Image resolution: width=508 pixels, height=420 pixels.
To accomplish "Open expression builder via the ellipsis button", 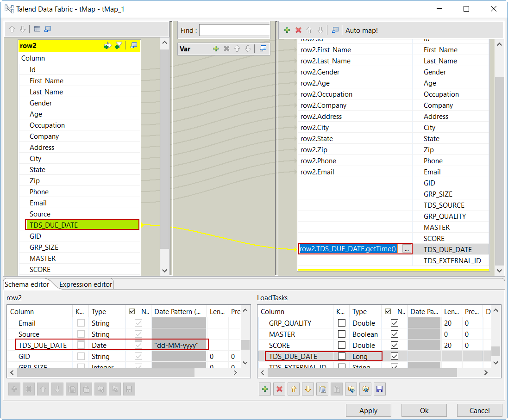I will pos(407,249).
